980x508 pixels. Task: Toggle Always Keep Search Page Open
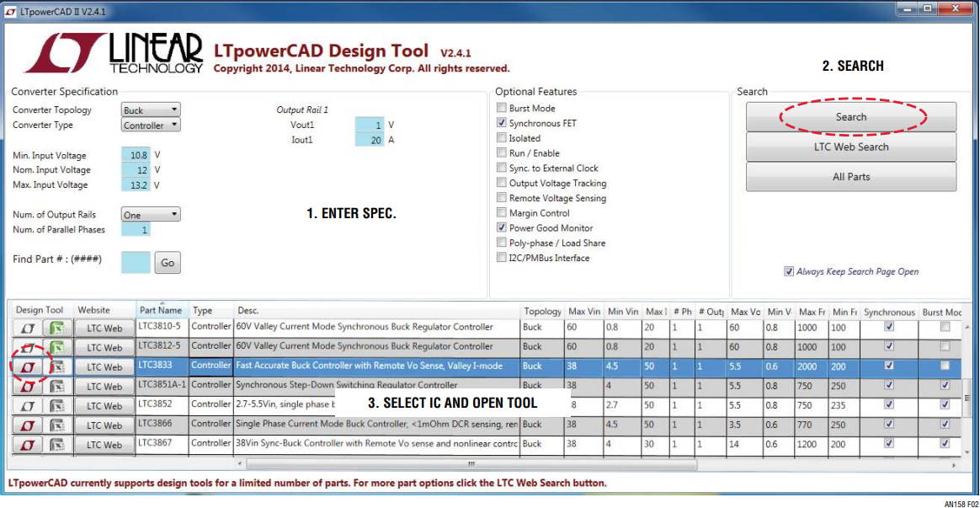(x=789, y=271)
